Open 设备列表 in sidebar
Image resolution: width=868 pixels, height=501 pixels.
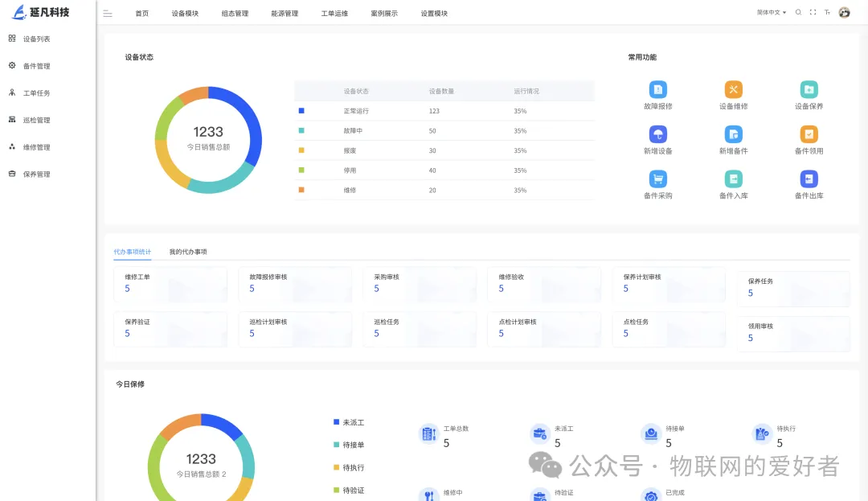36,39
